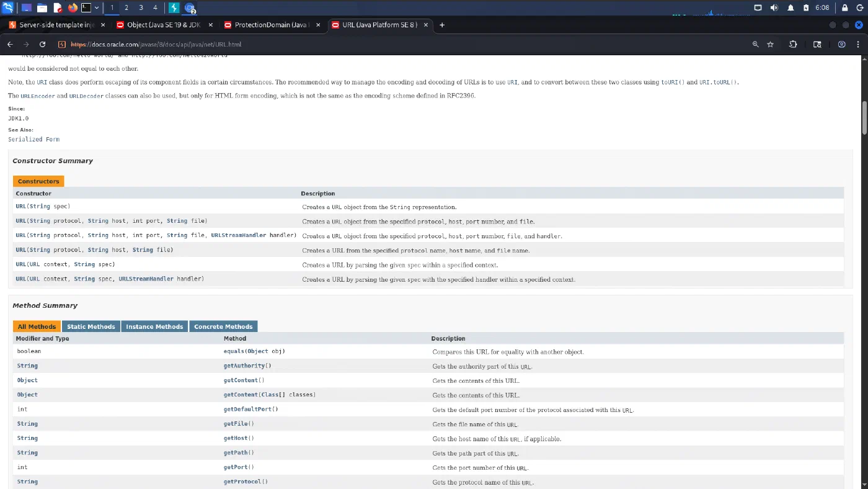Open the browser profile avatar icon
The image size is (868, 489).
(x=841, y=44)
